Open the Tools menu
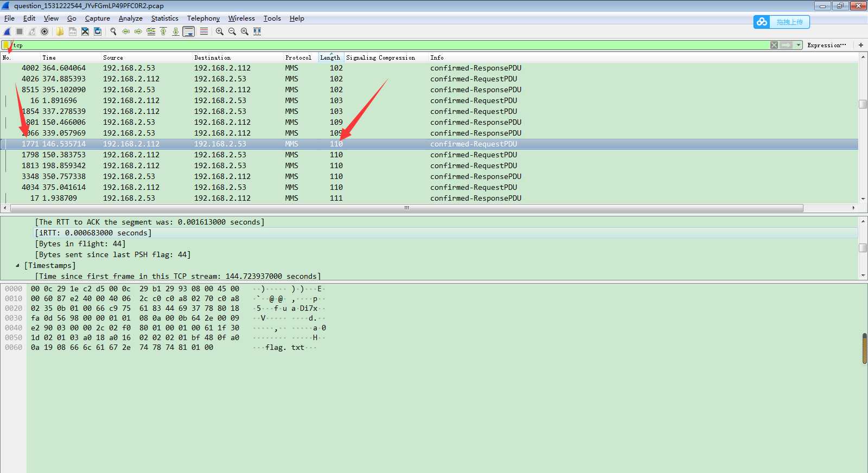Screen dimensions: 868x473 272,18
